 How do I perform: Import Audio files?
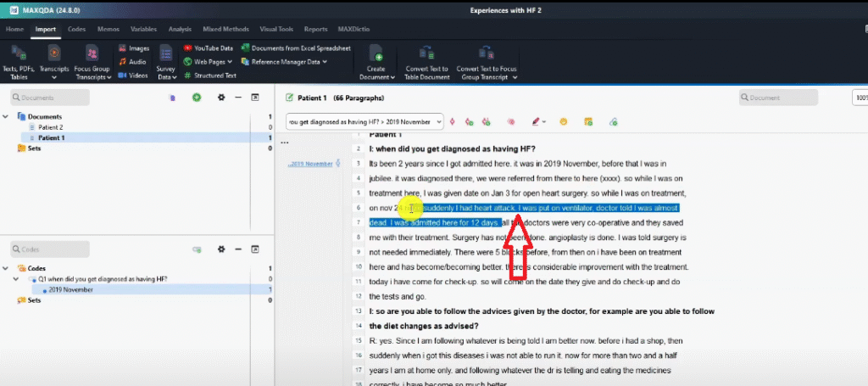click(132, 62)
